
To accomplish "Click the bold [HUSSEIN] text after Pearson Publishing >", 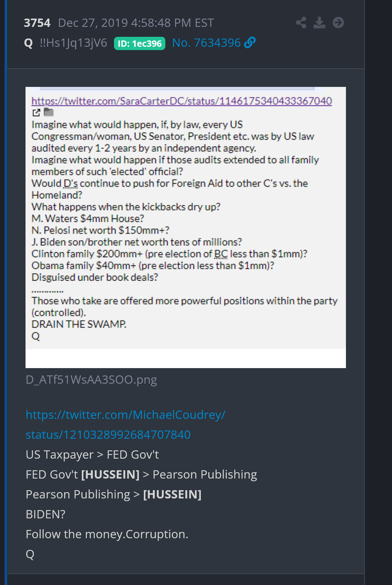I will coord(172,494).
